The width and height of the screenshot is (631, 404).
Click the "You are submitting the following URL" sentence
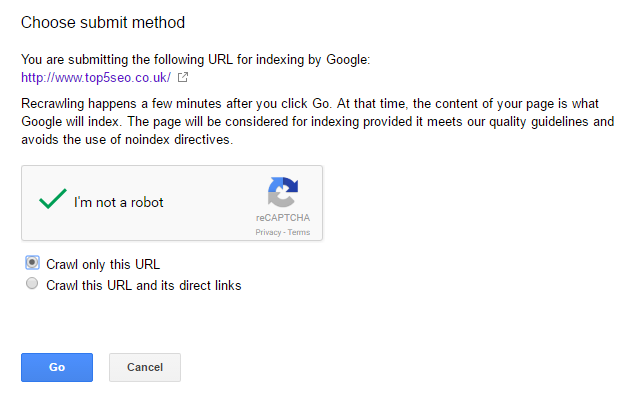click(196, 60)
